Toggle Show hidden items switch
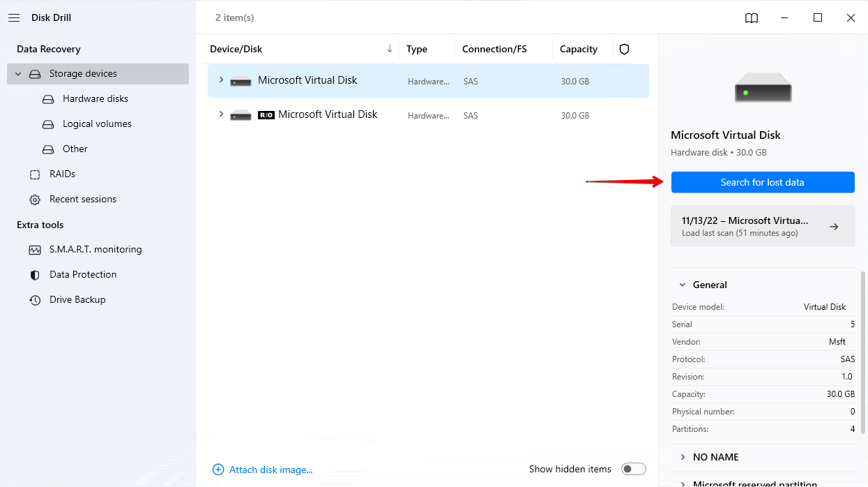 click(634, 469)
